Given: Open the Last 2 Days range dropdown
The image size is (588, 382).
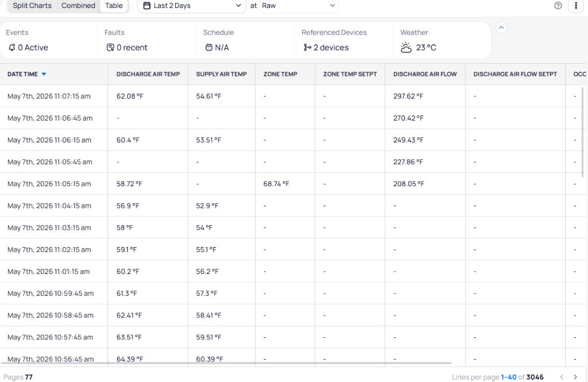Looking at the screenshot, I should (x=192, y=6).
